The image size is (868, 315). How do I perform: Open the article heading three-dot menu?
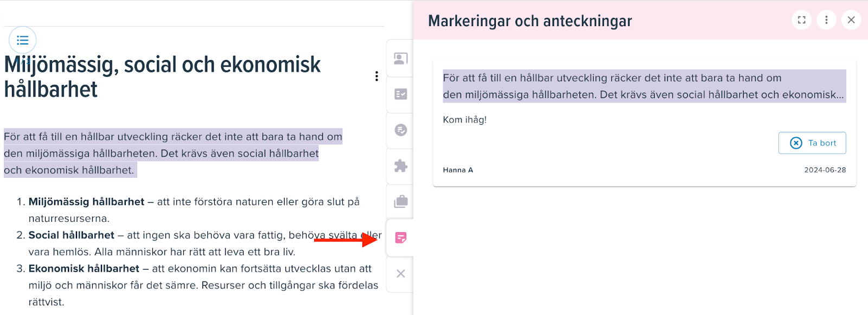[376, 76]
